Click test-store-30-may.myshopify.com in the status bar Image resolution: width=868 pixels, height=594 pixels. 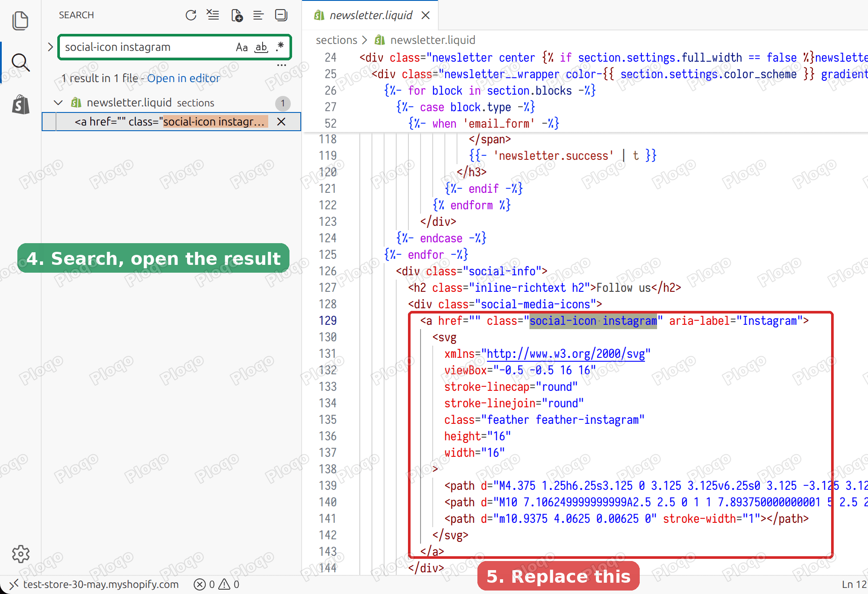pos(101,584)
